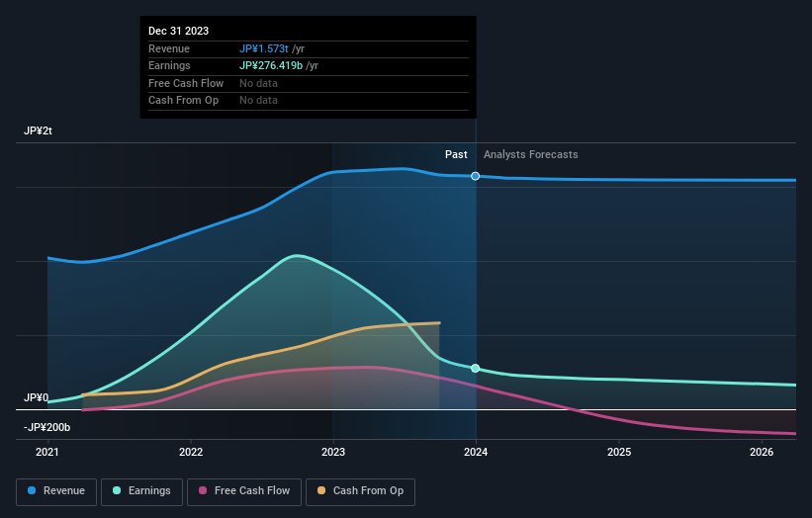This screenshot has width=812, height=518.
Task: Toggle the Revenue legend button
Action: (56, 491)
